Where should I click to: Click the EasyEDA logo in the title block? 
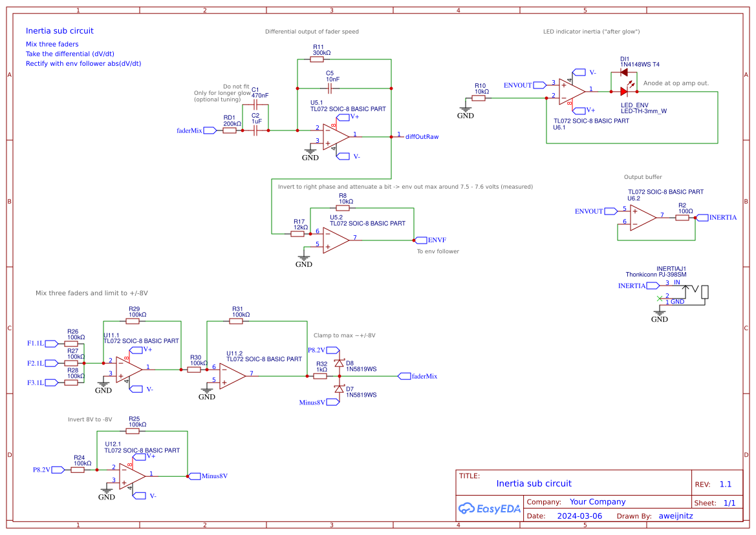pyautogui.click(x=489, y=509)
